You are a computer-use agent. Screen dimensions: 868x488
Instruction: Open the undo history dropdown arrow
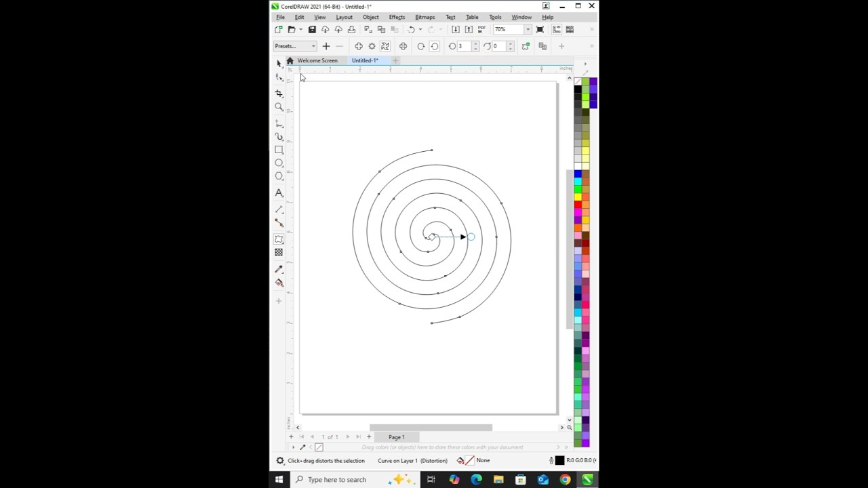click(420, 30)
